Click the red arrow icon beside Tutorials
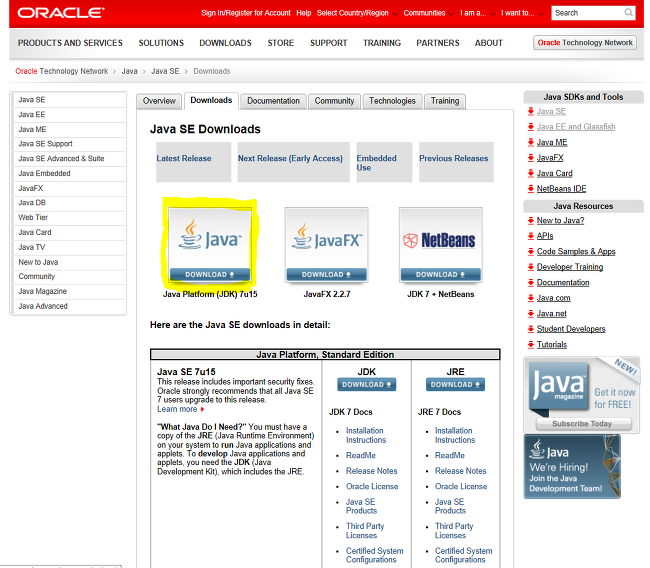Image resolution: width=650 pixels, height=568 pixels. tap(531, 345)
